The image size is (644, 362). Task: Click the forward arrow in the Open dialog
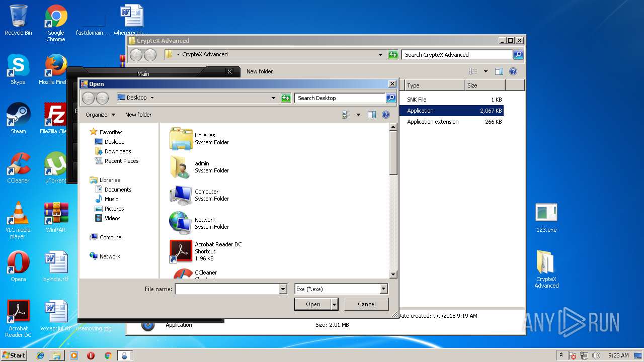pos(102,98)
